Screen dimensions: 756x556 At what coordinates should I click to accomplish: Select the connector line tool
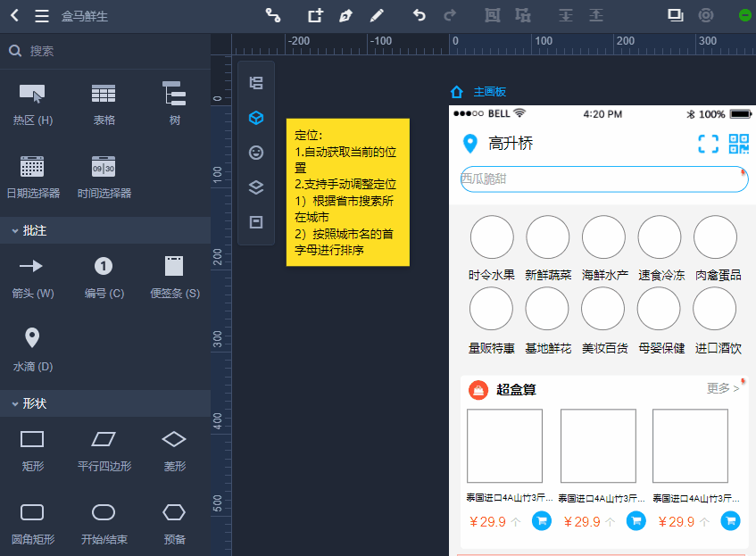273,15
